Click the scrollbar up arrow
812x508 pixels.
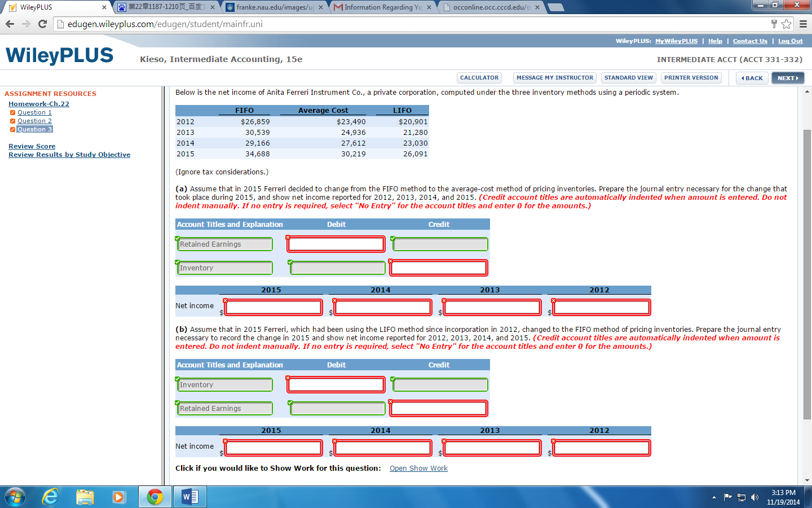tap(807, 91)
